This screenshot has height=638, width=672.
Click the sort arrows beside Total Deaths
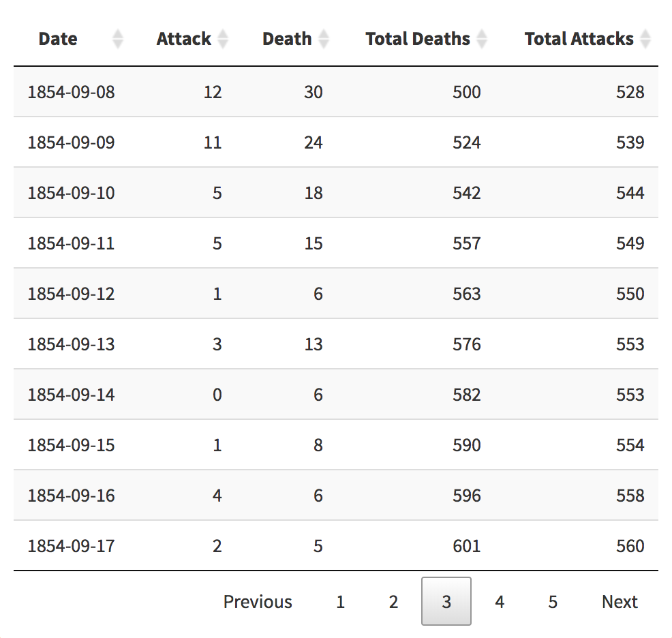482,39
